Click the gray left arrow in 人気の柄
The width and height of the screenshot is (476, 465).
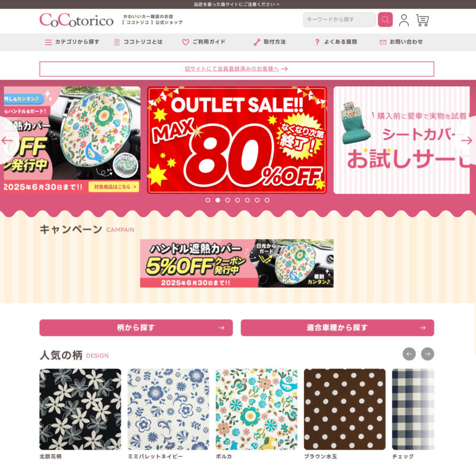[409, 354]
